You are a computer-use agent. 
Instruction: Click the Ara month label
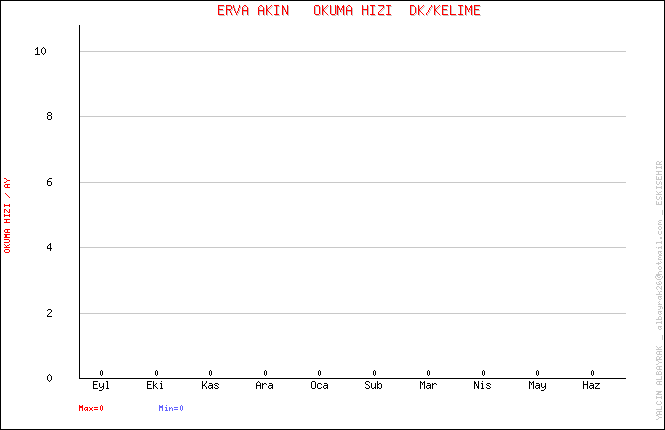click(x=265, y=386)
